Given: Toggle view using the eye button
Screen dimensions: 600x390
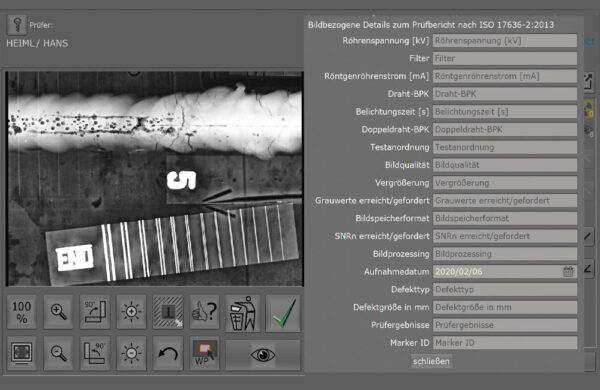Looking at the screenshot, I should tap(262, 355).
